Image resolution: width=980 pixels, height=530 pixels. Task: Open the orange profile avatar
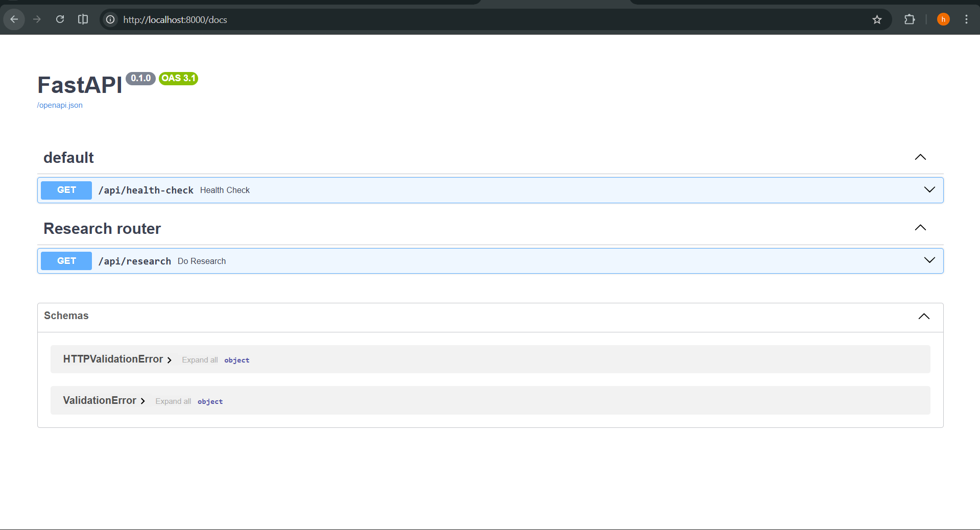[x=943, y=19]
